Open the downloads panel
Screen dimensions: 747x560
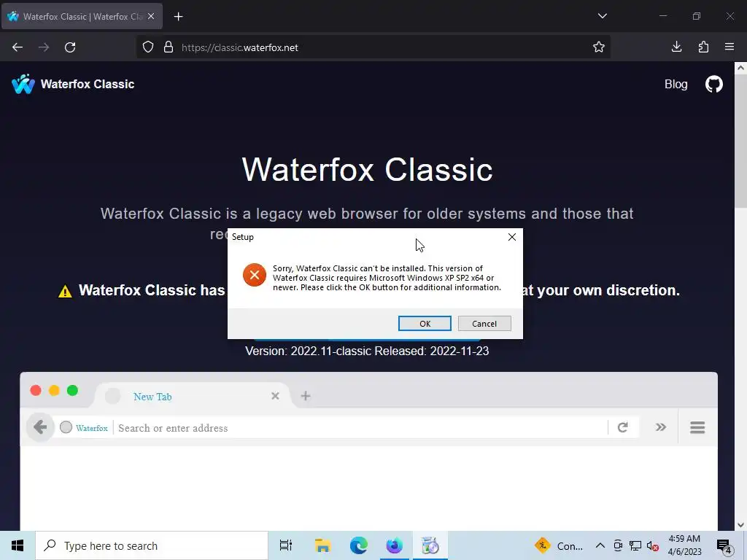pos(676,47)
